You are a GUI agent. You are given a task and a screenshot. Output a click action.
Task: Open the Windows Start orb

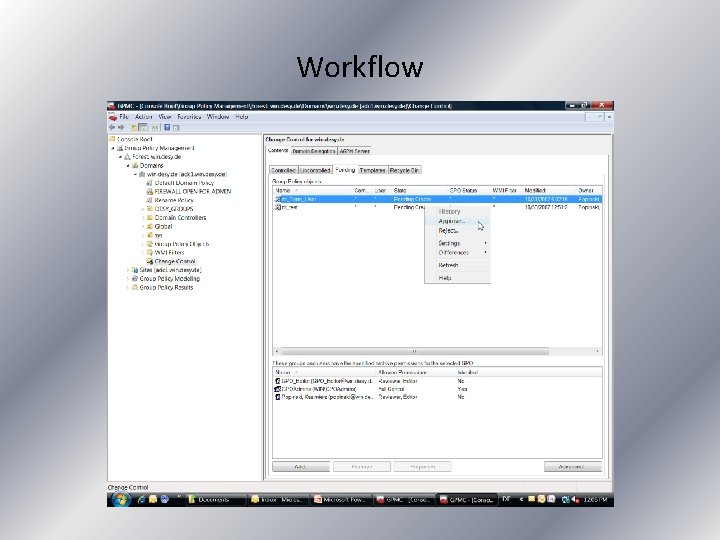pyautogui.click(x=120, y=499)
